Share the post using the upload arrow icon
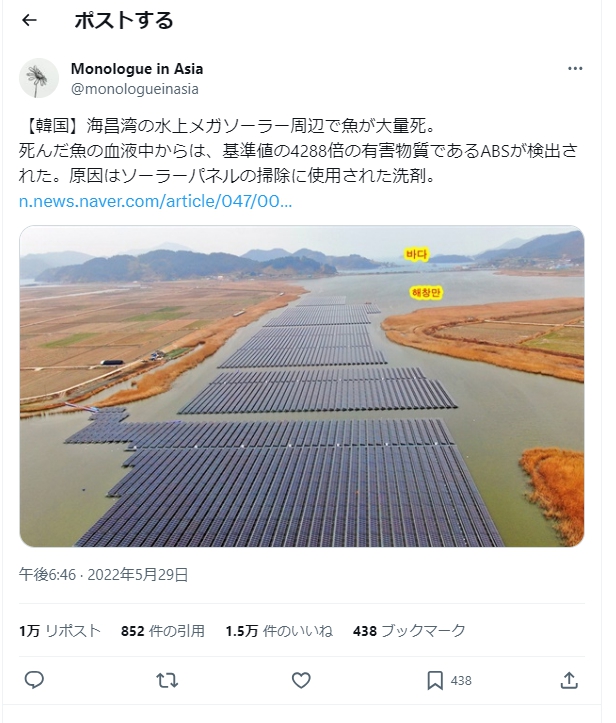This screenshot has width=616, height=723. pyautogui.click(x=569, y=680)
